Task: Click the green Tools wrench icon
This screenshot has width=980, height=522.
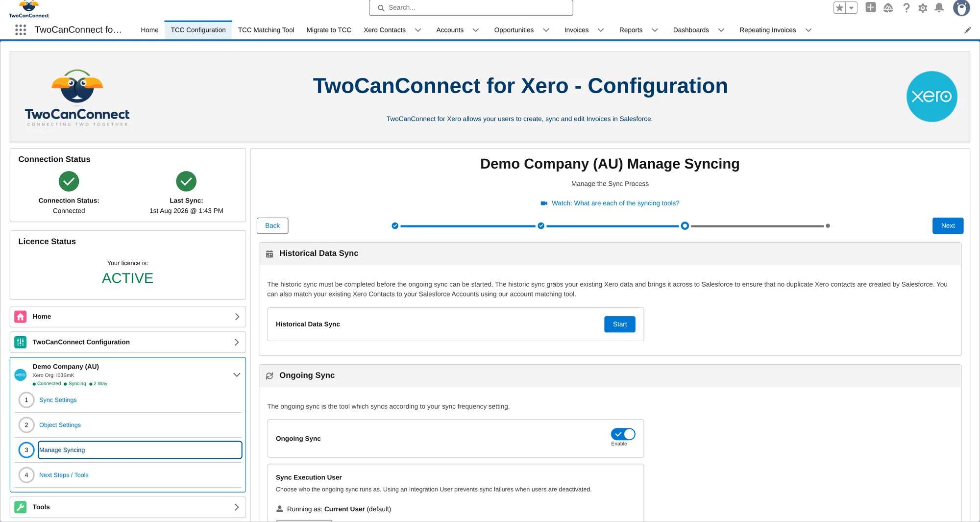Action: (21, 507)
